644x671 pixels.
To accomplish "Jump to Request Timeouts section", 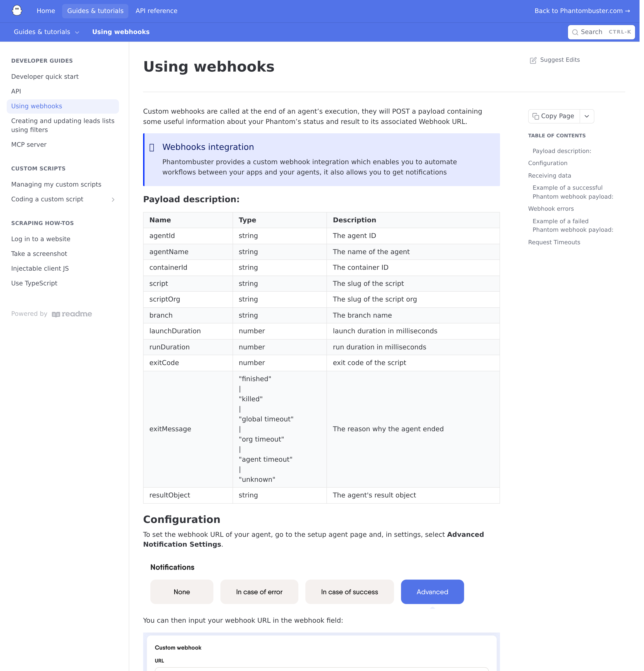I will pos(554,242).
